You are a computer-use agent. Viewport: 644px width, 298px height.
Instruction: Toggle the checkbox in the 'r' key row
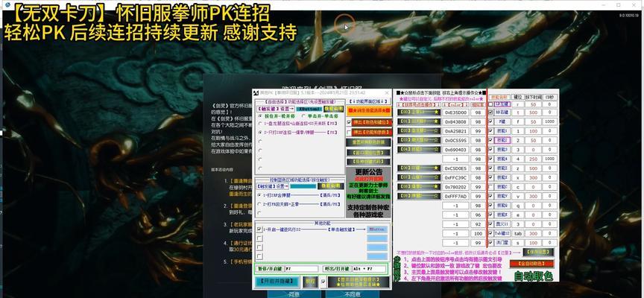pos(490,104)
